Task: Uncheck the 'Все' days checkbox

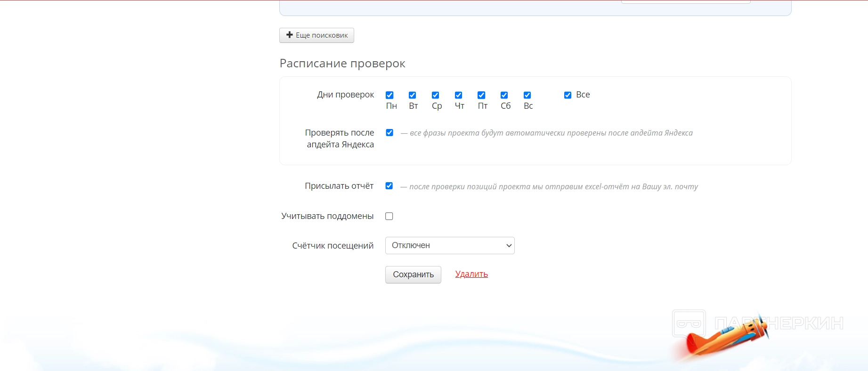Action: 568,95
